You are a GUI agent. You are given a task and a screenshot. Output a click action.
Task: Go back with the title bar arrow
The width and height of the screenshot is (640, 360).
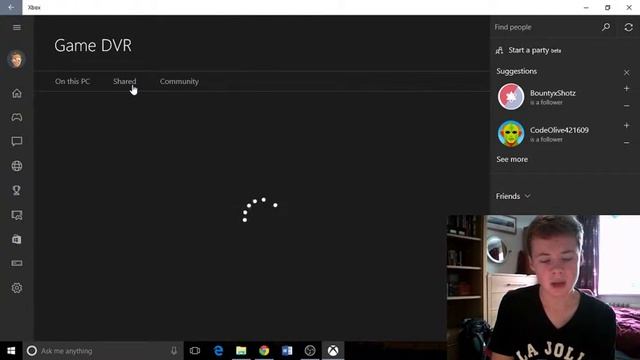pos(11,7)
